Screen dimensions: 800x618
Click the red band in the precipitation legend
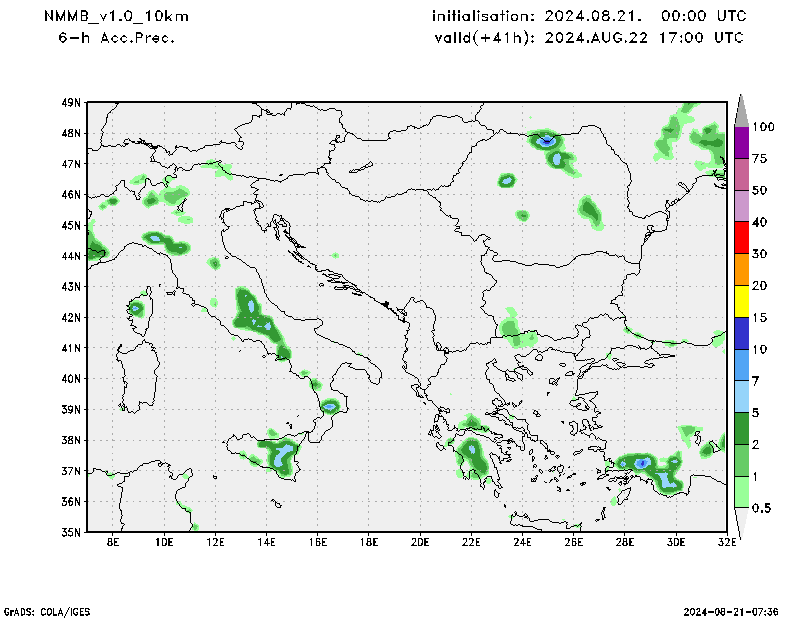[742, 238]
